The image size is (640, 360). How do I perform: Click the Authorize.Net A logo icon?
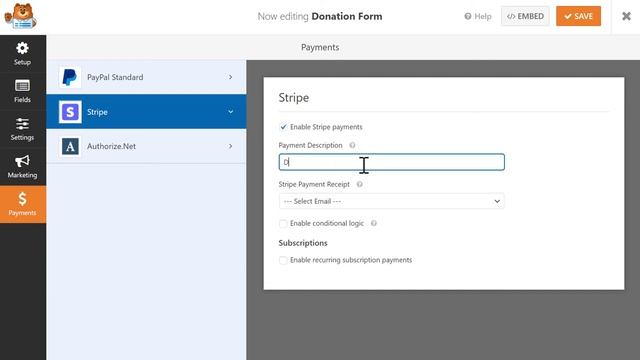[x=70, y=146]
